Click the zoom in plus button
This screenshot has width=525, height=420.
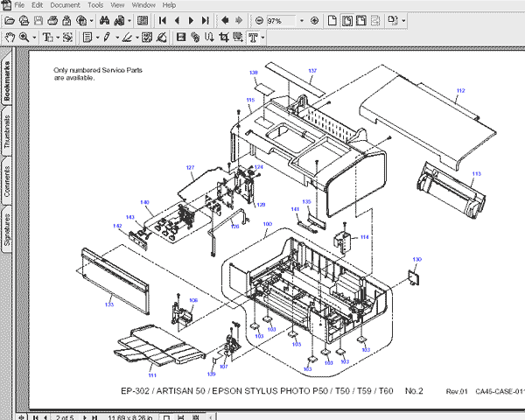point(313,19)
